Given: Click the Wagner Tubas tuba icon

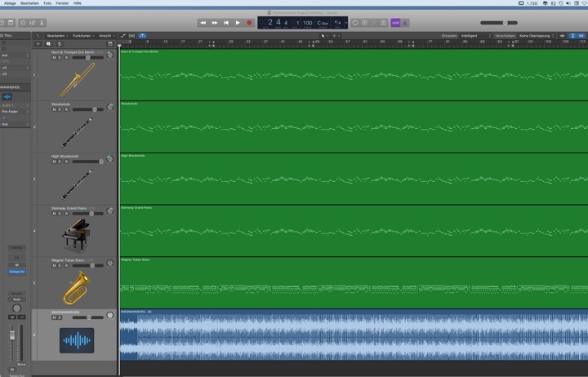Looking at the screenshot, I should pos(77,288).
